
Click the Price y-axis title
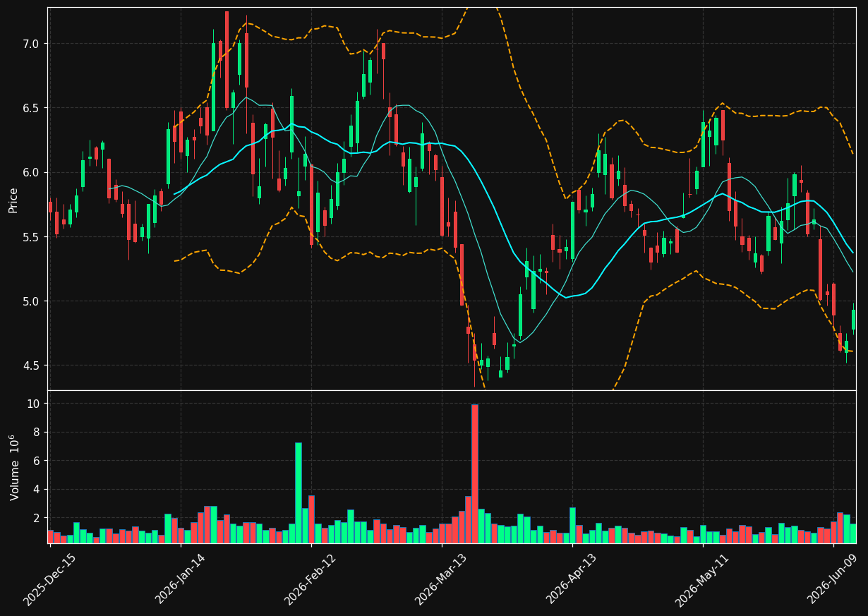(x=13, y=199)
